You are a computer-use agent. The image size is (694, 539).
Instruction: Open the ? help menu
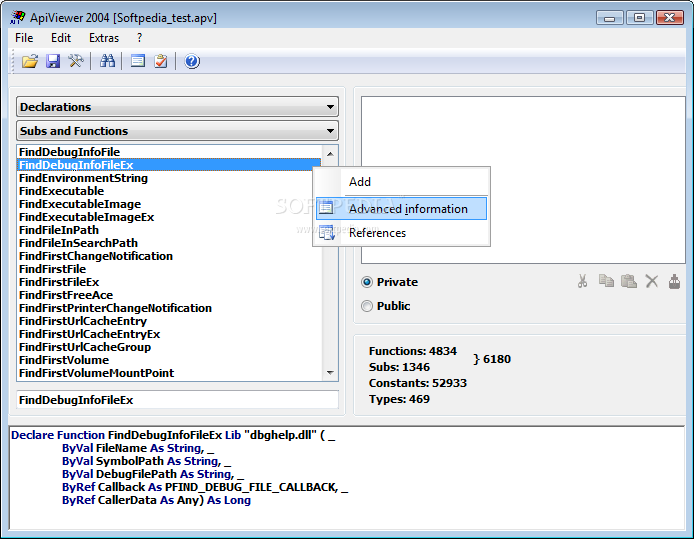point(139,38)
